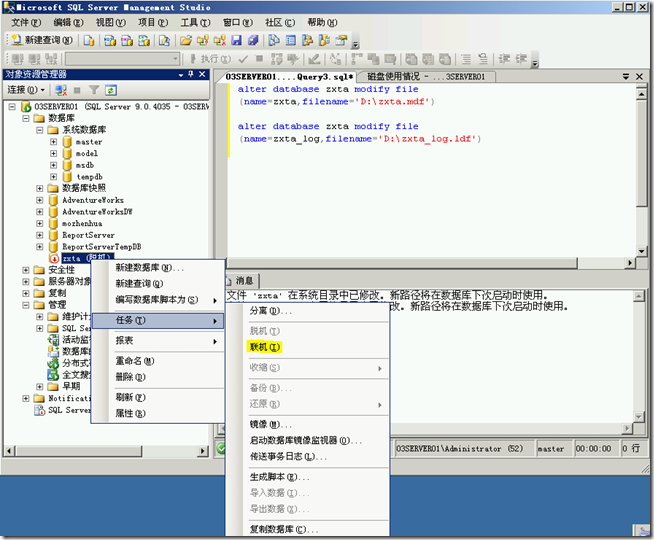Select Results to File
Screen dimensions: 654x540
tap(445, 59)
